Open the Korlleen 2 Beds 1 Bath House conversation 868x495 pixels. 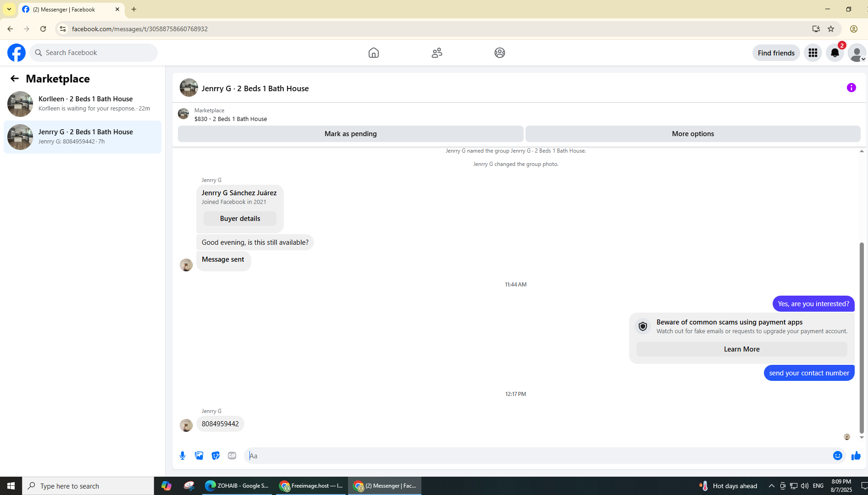83,104
